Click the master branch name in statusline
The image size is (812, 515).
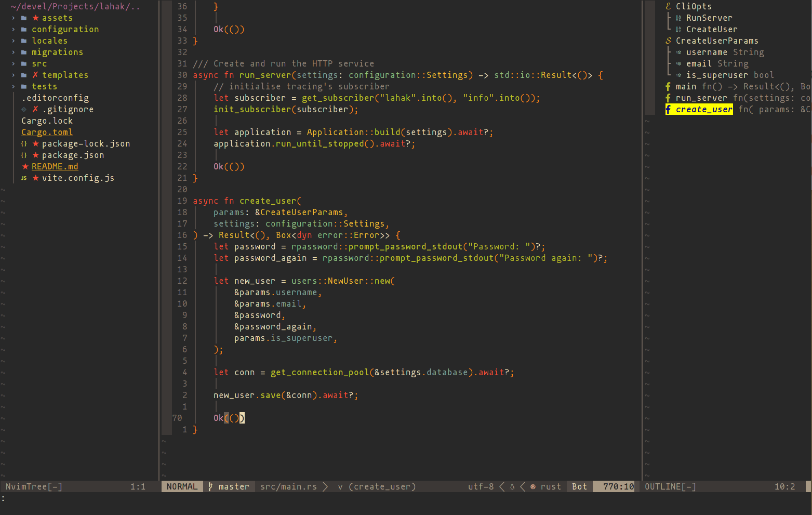point(234,487)
